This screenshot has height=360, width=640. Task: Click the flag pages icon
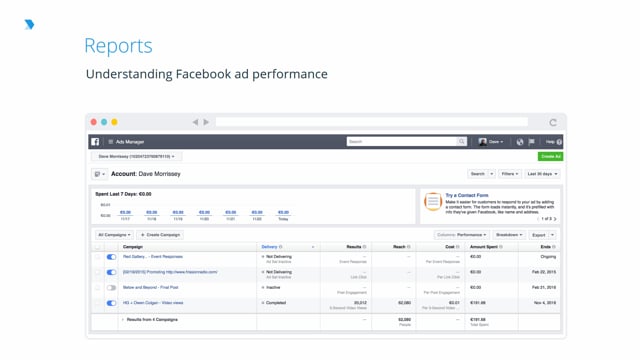[x=531, y=142]
